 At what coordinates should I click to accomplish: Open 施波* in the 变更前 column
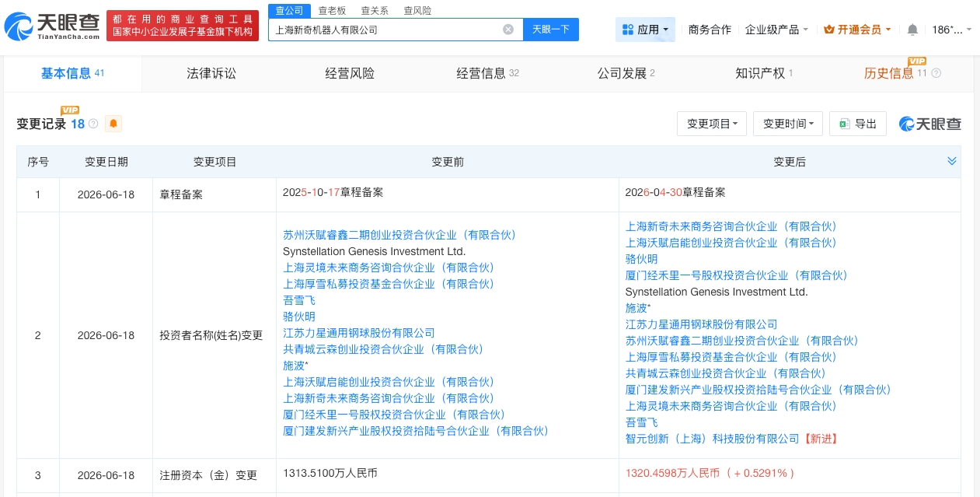pos(295,366)
